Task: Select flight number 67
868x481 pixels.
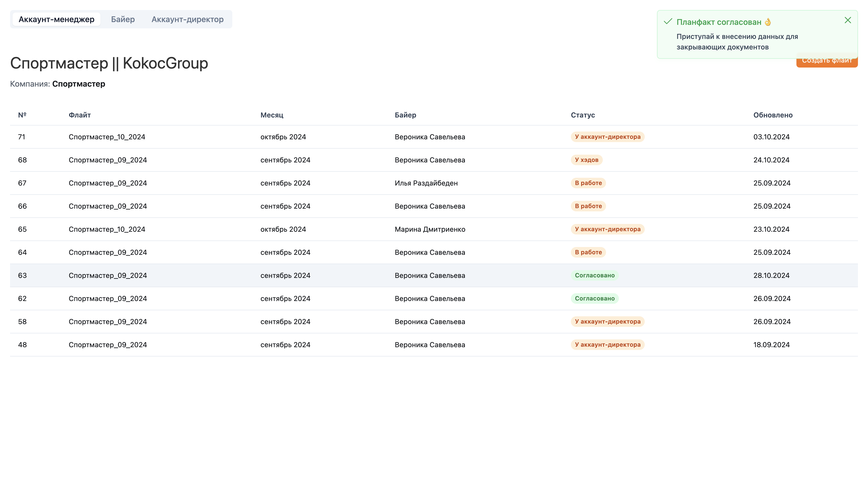Action: click(x=434, y=183)
